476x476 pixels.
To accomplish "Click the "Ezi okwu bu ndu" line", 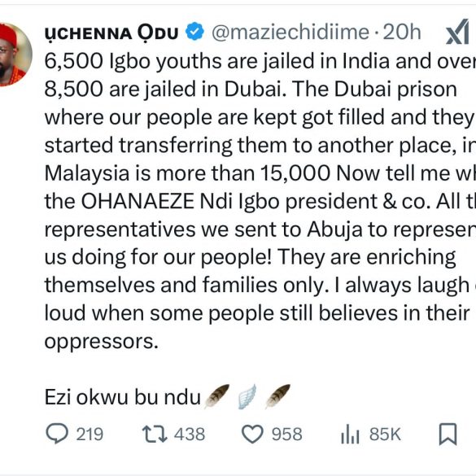I will click(123, 397).
